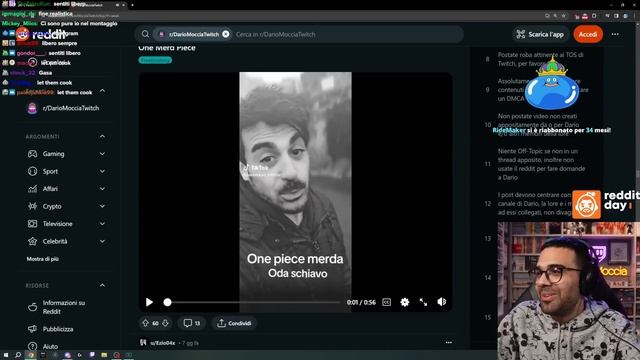Image resolution: width=640 pixels, height=360 pixels.
Task: Expand the Gaming topic
Action: click(x=102, y=154)
